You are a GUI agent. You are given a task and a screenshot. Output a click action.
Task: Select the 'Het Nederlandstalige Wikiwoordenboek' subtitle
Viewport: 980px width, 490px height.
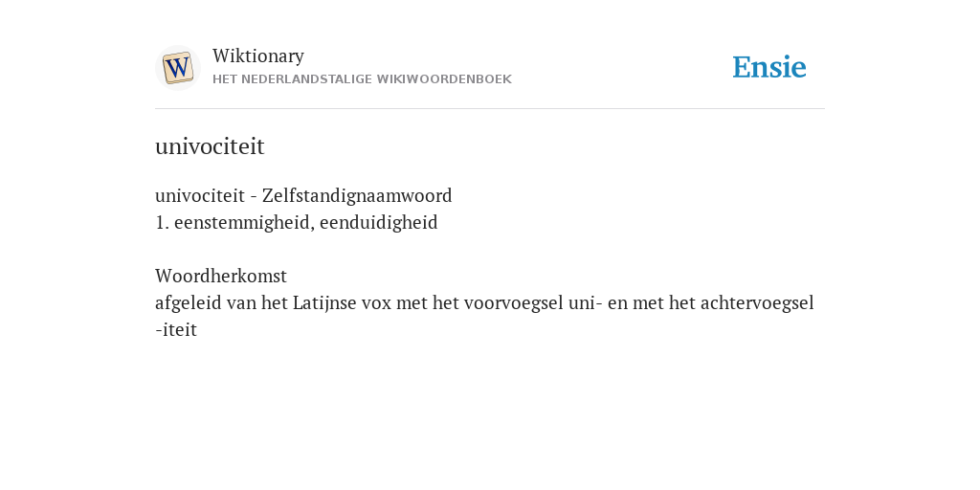tap(362, 79)
